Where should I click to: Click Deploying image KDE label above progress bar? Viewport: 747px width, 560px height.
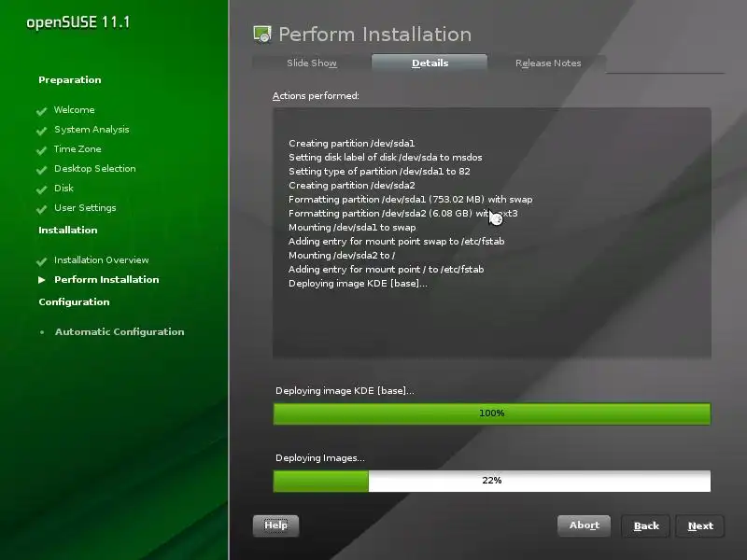point(345,391)
